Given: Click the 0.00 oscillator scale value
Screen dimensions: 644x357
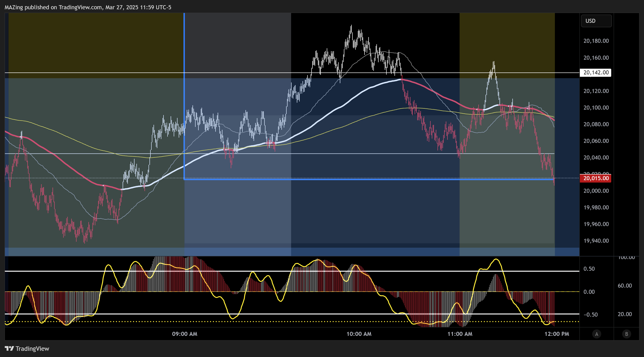Looking at the screenshot, I should pyautogui.click(x=589, y=292).
